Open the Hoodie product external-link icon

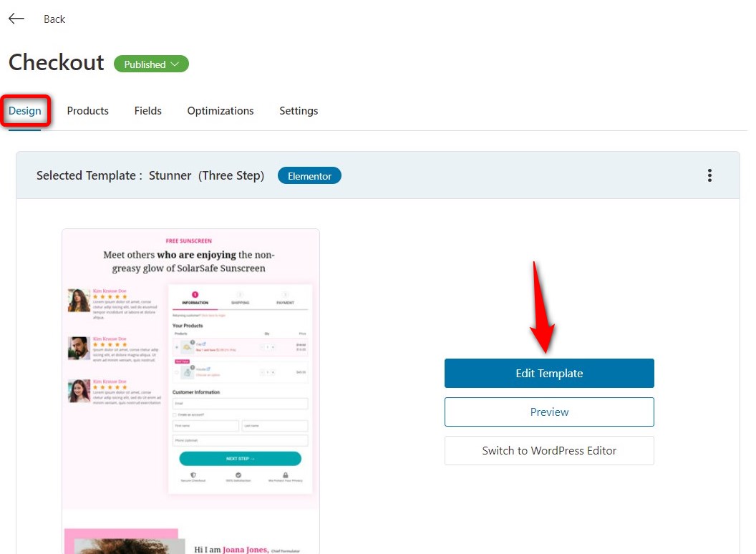pos(209,368)
